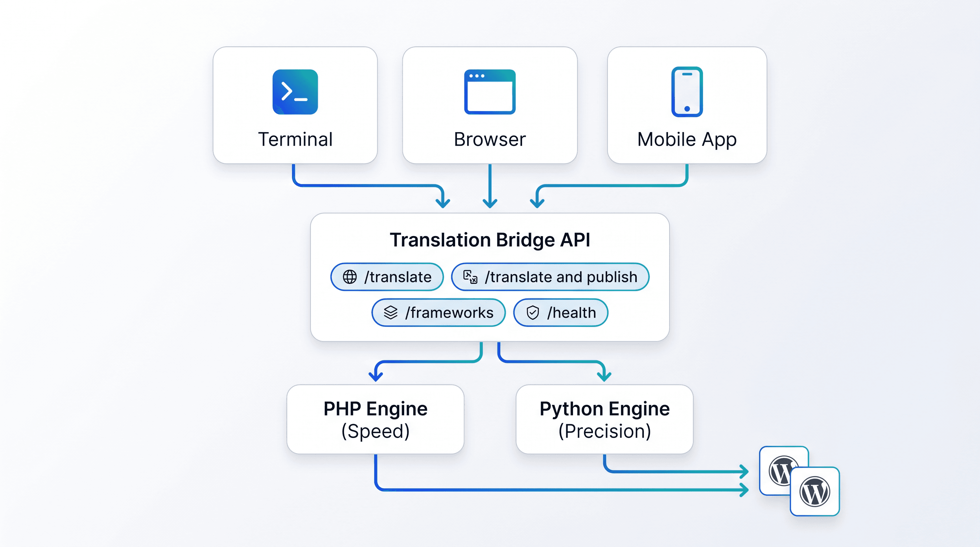Click the Terminal label text
The width and height of the screenshot is (980, 547).
(x=295, y=139)
